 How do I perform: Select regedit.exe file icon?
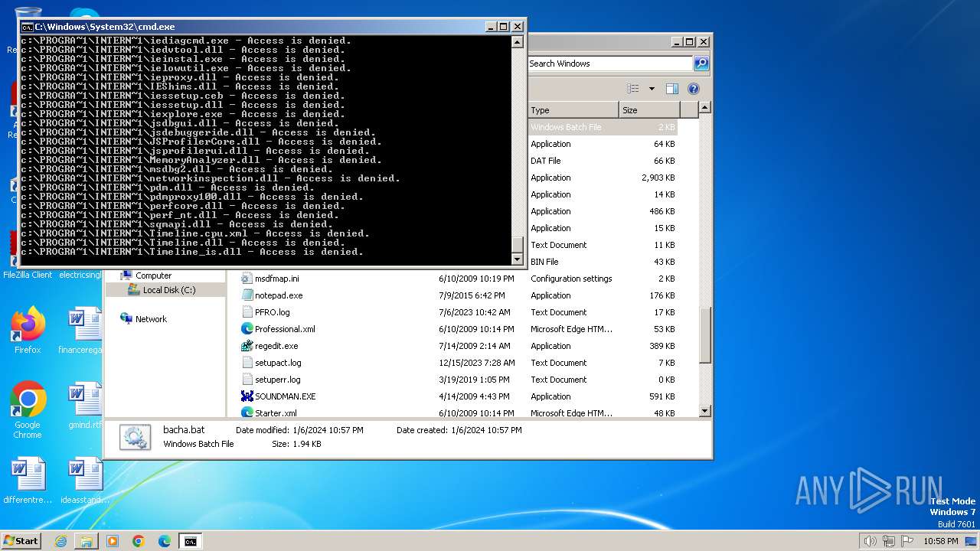coord(247,346)
